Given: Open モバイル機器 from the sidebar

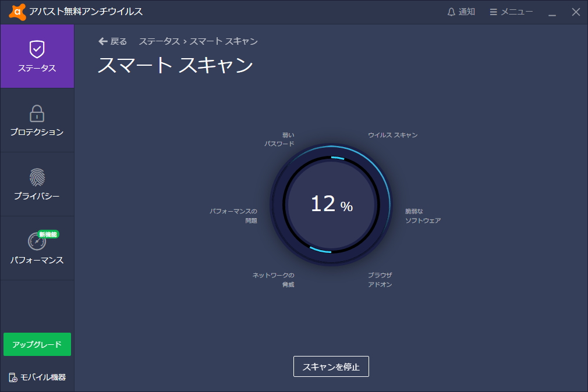Looking at the screenshot, I should 37,377.
